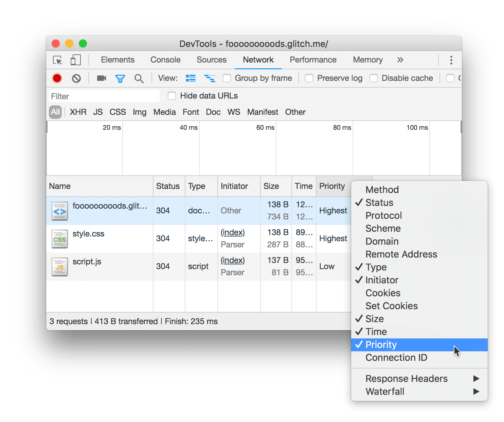Switch to large request rows view

[191, 78]
